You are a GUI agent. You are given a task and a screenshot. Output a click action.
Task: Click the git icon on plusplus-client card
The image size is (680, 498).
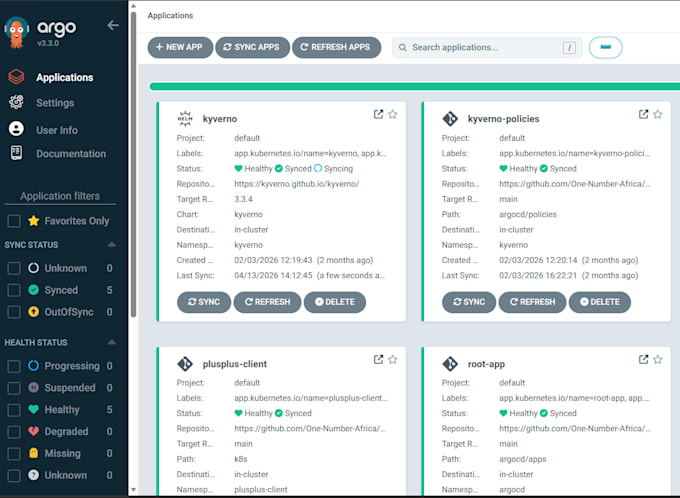click(185, 364)
